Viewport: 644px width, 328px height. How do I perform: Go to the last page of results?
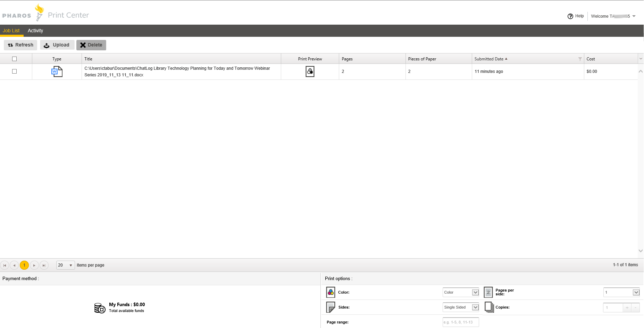pos(44,266)
